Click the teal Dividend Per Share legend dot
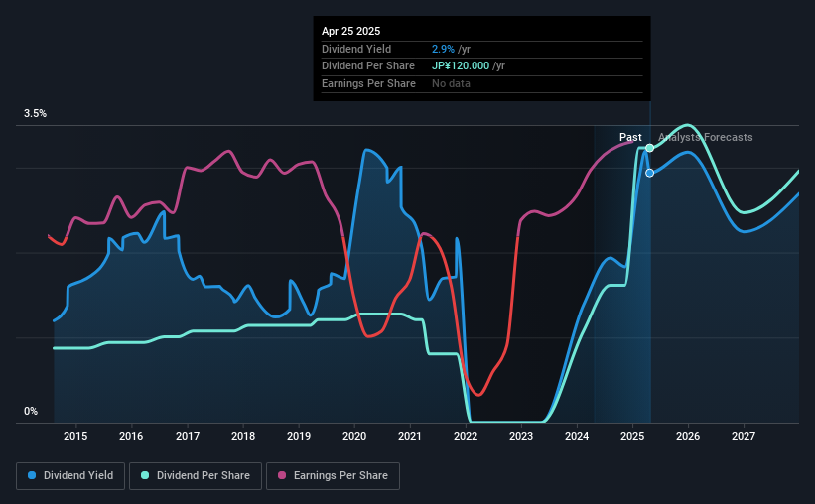This screenshot has width=815, height=504. click(145, 475)
